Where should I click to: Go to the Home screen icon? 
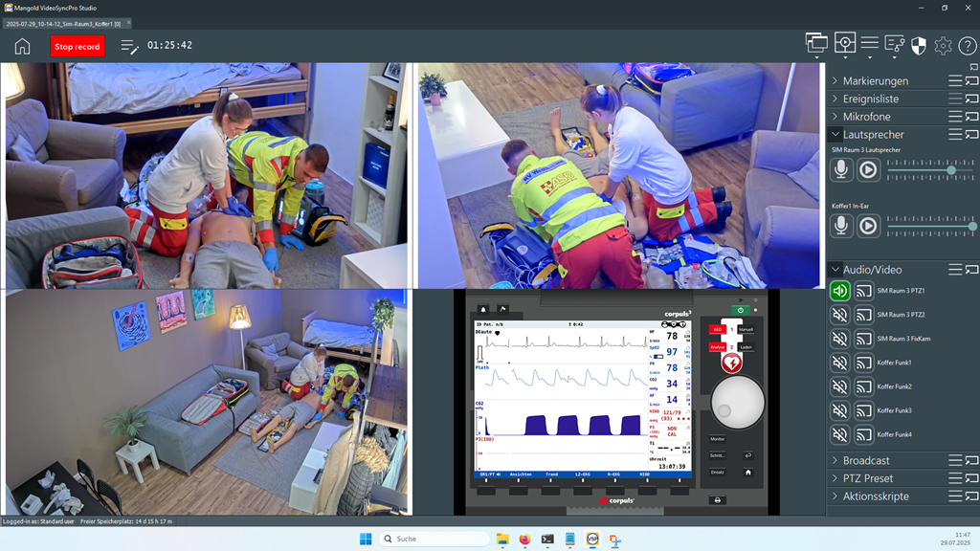(x=22, y=46)
